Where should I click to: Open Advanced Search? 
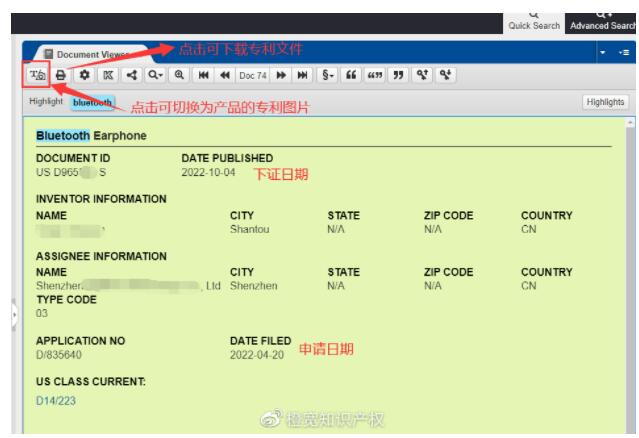tap(602, 23)
